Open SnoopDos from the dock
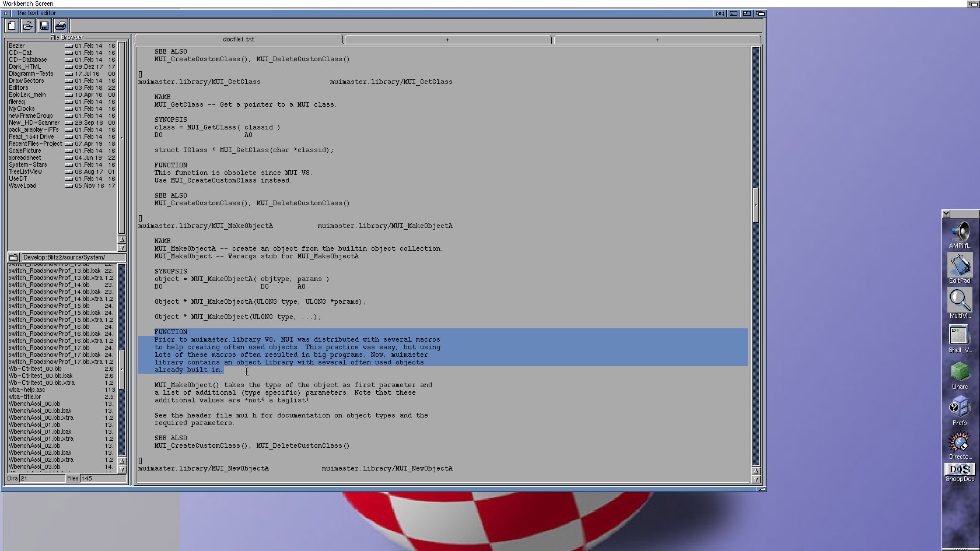The width and height of the screenshot is (980, 551). (x=960, y=472)
